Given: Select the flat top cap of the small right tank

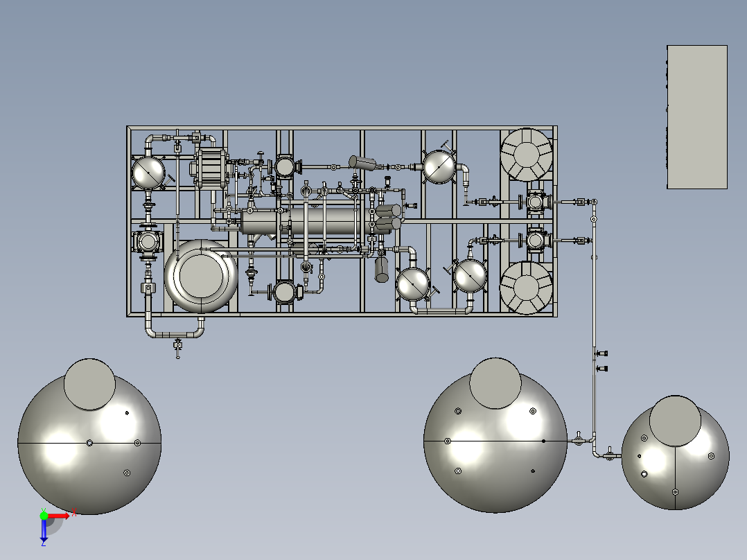Looking at the screenshot, I should point(675,421).
